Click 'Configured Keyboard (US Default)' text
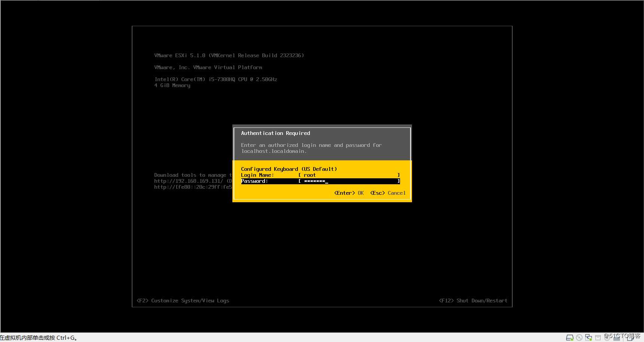The image size is (644, 342). click(289, 169)
